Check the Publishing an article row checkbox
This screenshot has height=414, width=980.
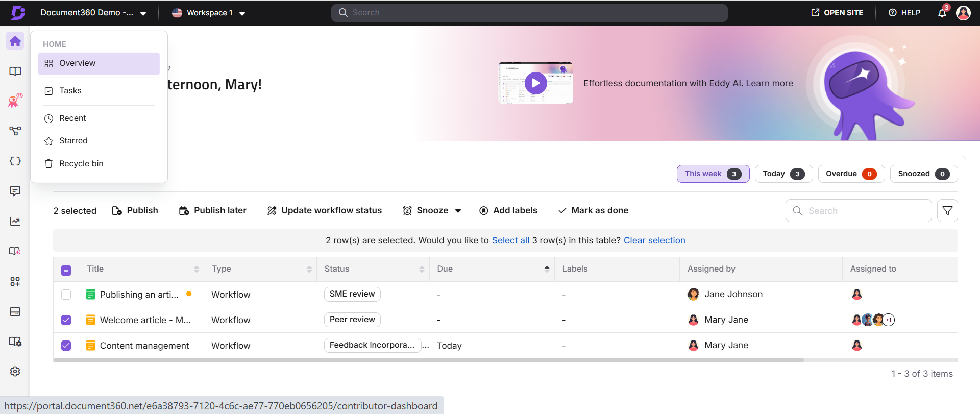coord(66,295)
